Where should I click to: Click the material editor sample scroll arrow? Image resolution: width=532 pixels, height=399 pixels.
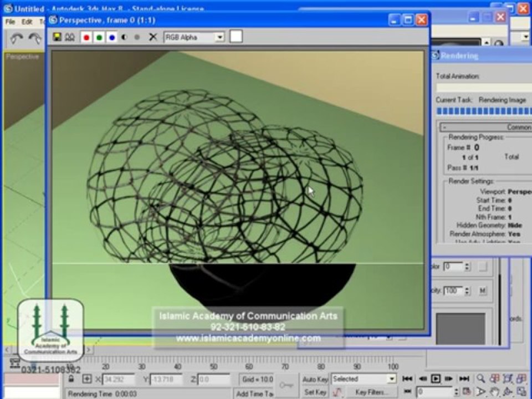(x=487, y=43)
